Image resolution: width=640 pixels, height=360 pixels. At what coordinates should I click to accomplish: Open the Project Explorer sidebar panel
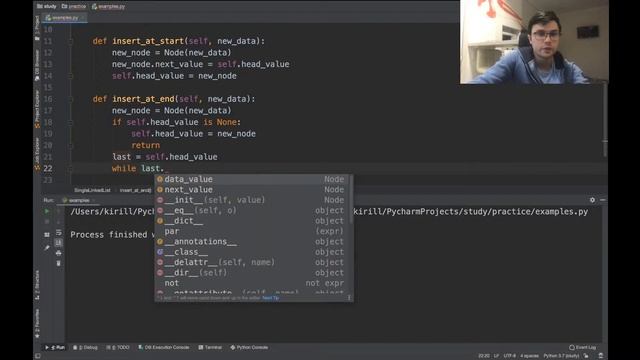coord(37,109)
